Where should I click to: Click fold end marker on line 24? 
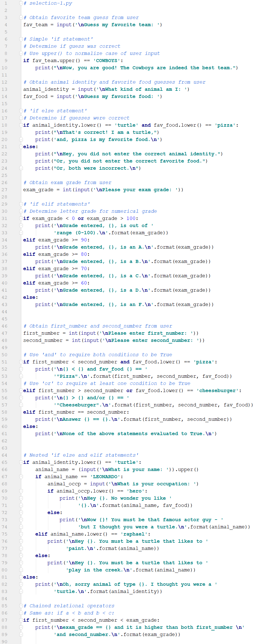pyautogui.click(x=21, y=168)
